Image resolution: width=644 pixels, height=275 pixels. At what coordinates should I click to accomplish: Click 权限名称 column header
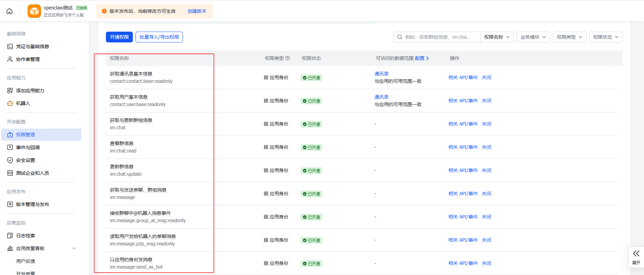point(119,58)
